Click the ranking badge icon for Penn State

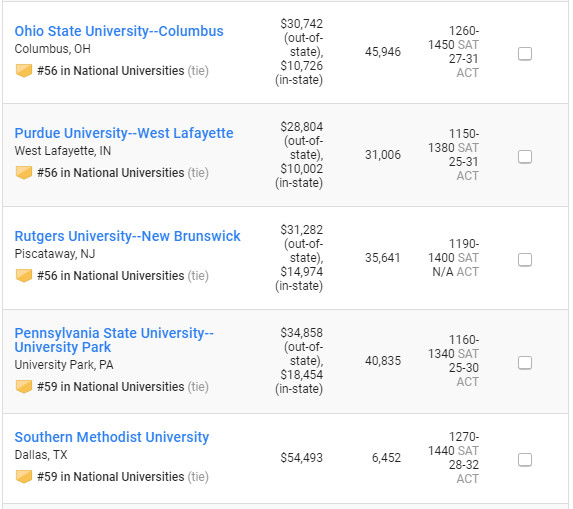(24, 387)
